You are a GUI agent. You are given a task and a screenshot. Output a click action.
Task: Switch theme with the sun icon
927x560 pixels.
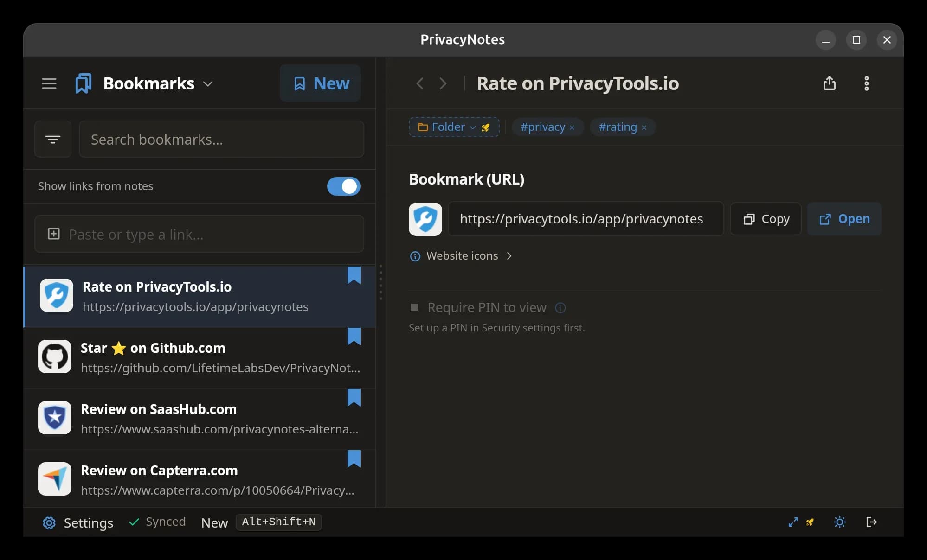(x=839, y=522)
